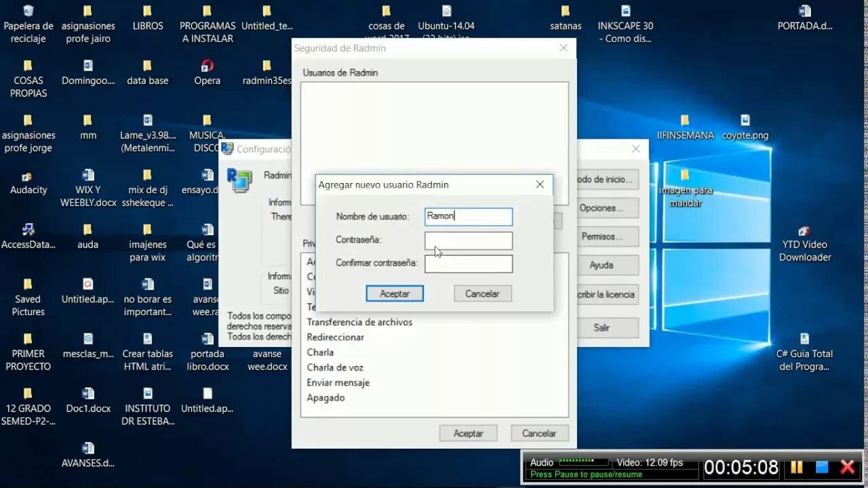
Task: Open asignasiones profe jairo folder
Action: [x=88, y=24]
